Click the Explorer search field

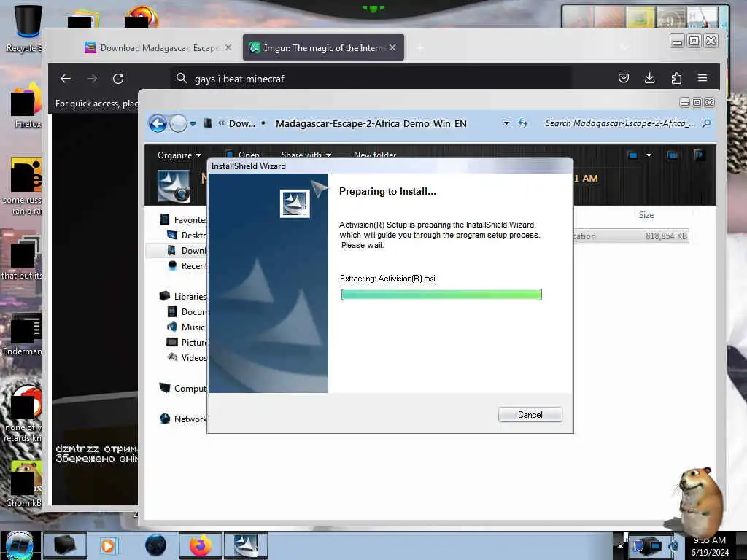[x=620, y=123]
